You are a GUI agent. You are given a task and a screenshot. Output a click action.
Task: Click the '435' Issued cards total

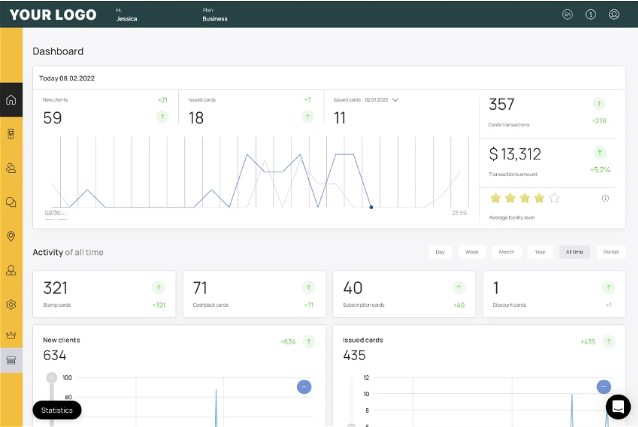tap(354, 355)
